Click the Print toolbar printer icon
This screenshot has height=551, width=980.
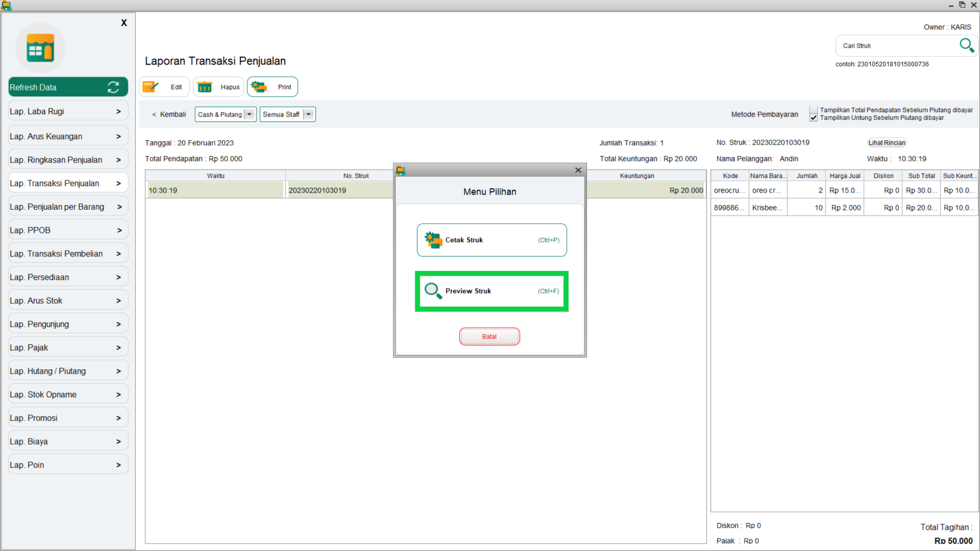coord(259,87)
